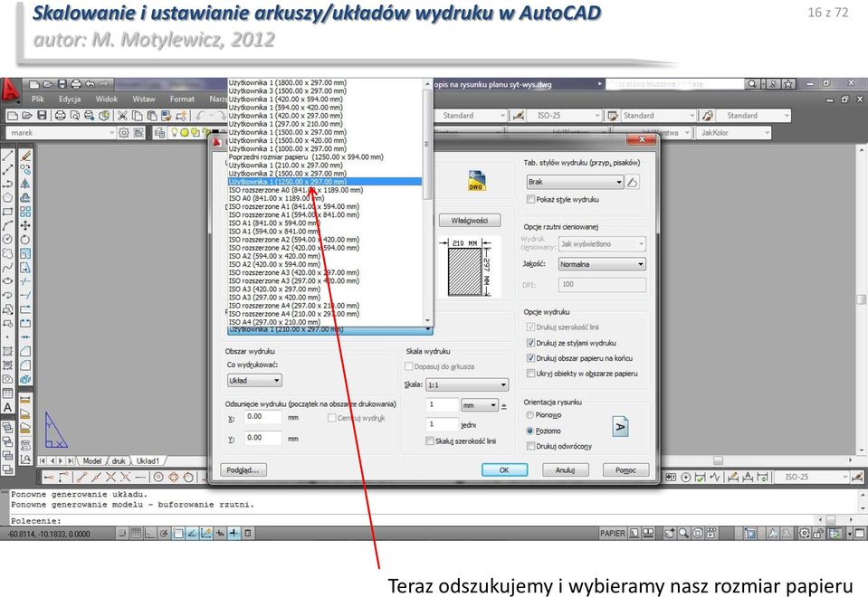Screen dimensions: 868x597
Task: Switch to the Układ1 layout tab
Action: (x=148, y=461)
